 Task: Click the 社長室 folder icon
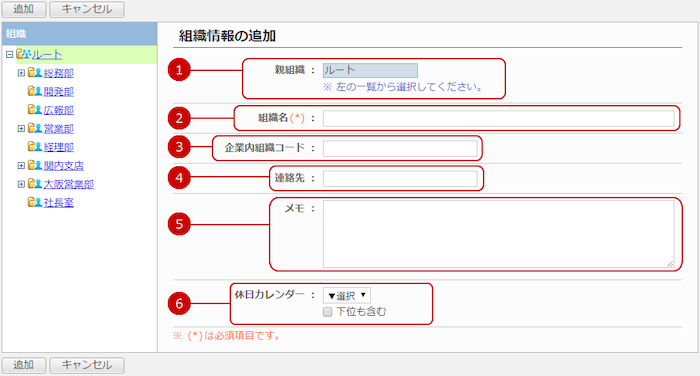pos(35,202)
